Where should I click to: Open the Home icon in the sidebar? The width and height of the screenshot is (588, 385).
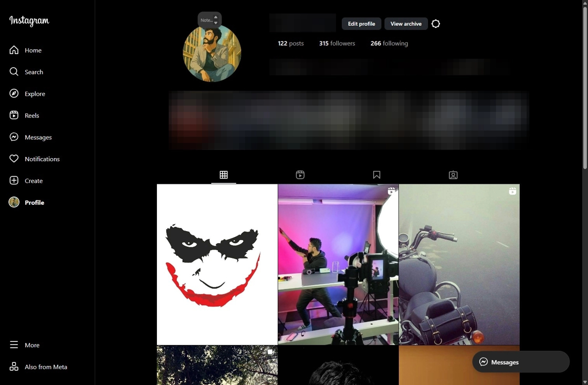click(14, 50)
